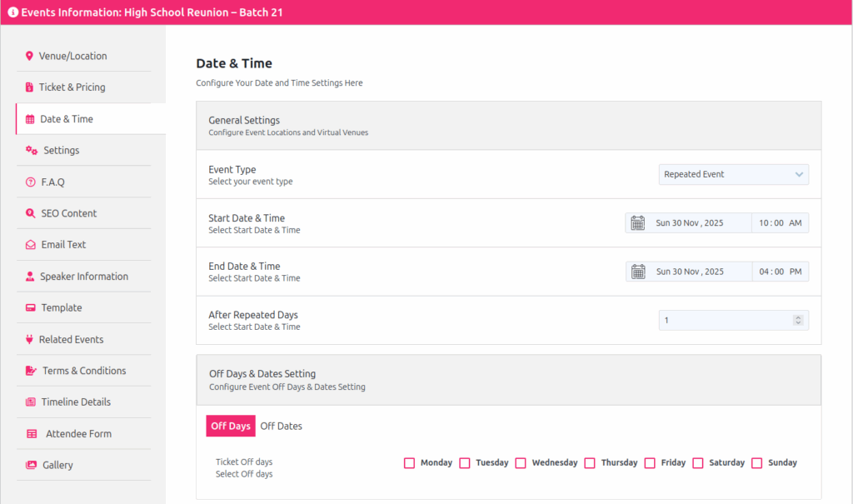Open the Ticket & Pricing section
853x504 pixels.
coord(84,87)
